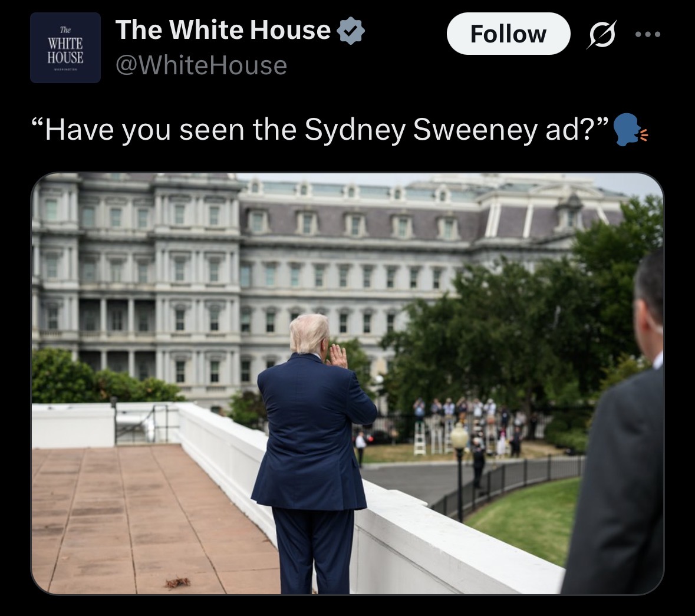Follow The White House account

(508, 34)
